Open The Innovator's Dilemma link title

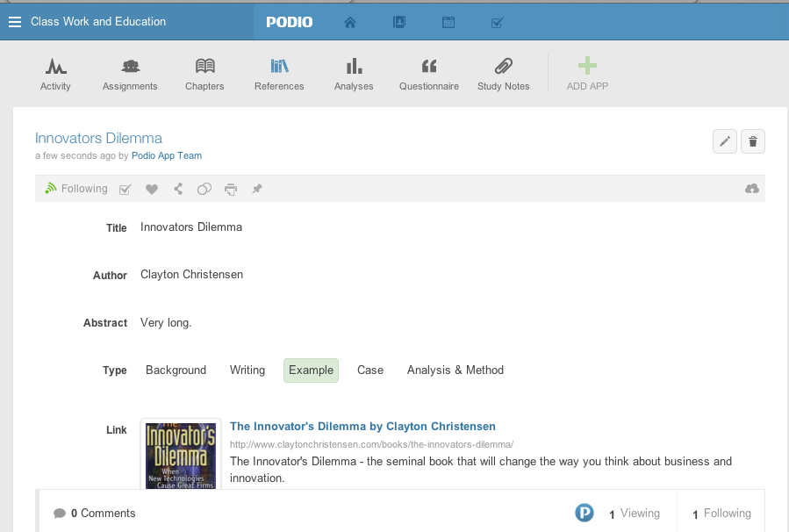click(362, 427)
